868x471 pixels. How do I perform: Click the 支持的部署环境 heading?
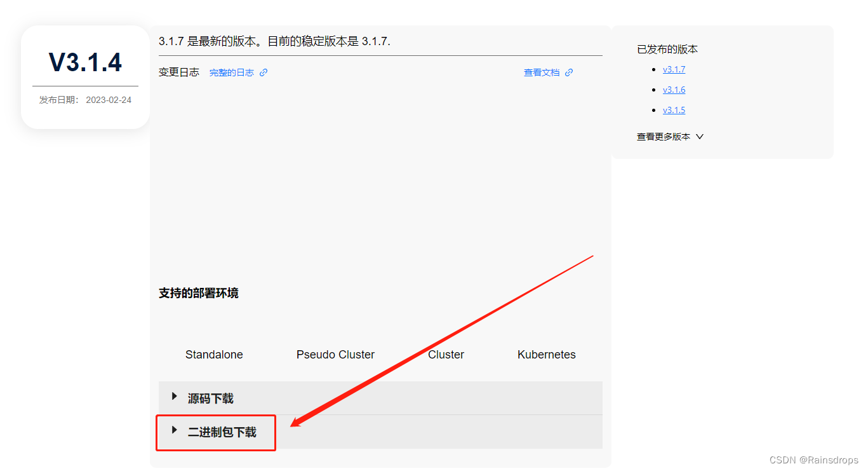199,293
